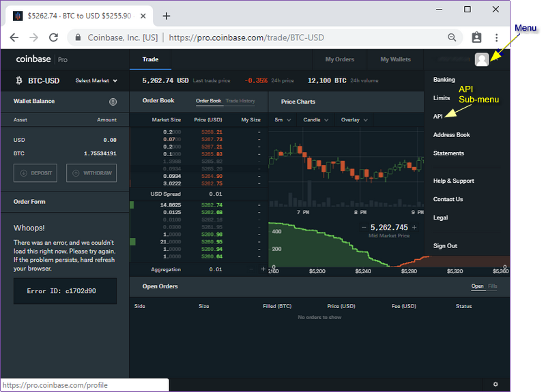Open the 5m interval dropdown
This screenshot has height=392, width=546.
point(283,120)
